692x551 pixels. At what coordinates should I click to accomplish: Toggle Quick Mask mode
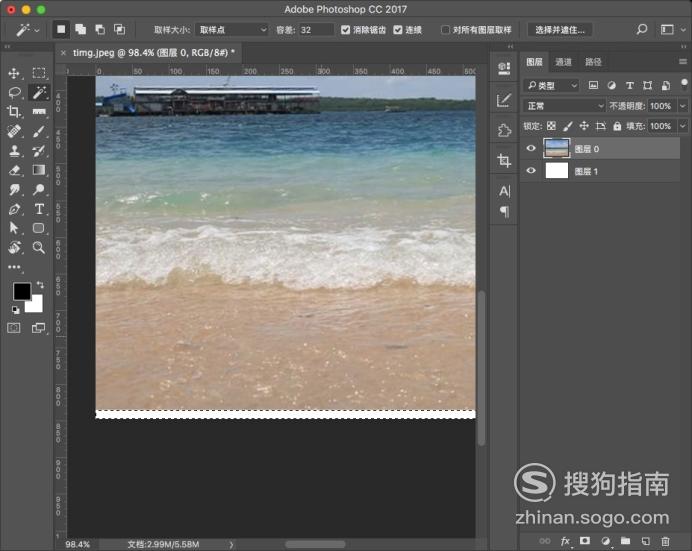click(x=14, y=328)
